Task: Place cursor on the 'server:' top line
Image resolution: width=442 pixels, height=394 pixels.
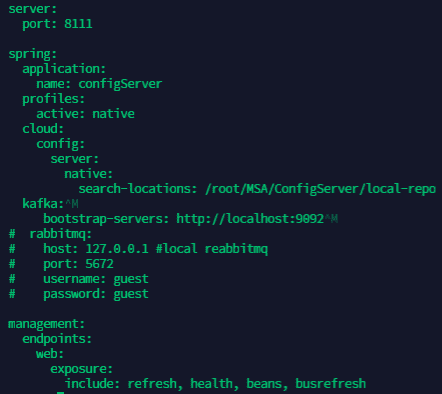Action: tap(33, 9)
